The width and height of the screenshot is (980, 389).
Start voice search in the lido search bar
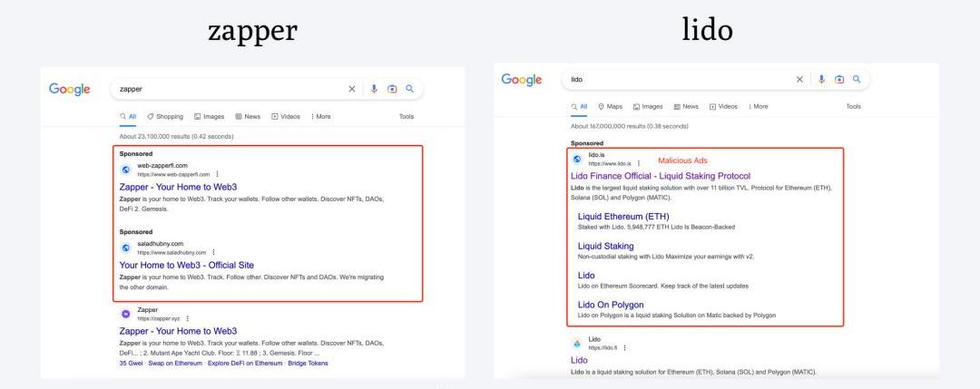tap(821, 79)
